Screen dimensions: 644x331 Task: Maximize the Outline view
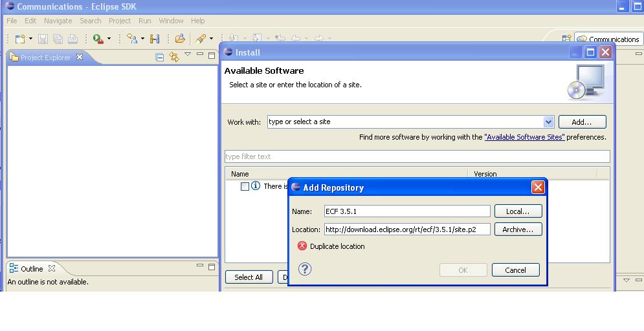coord(212,267)
